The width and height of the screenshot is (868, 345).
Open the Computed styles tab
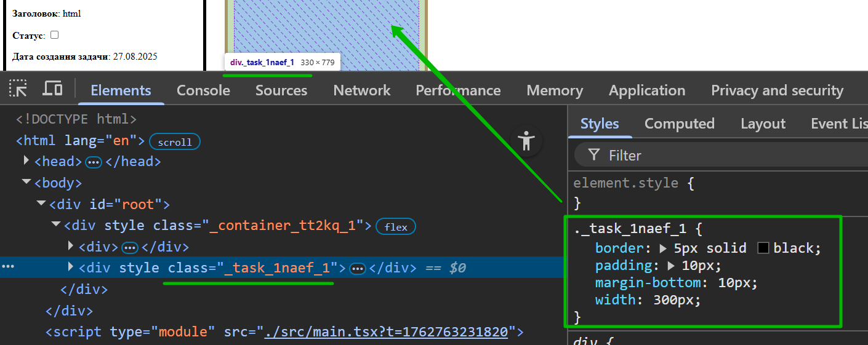click(679, 124)
